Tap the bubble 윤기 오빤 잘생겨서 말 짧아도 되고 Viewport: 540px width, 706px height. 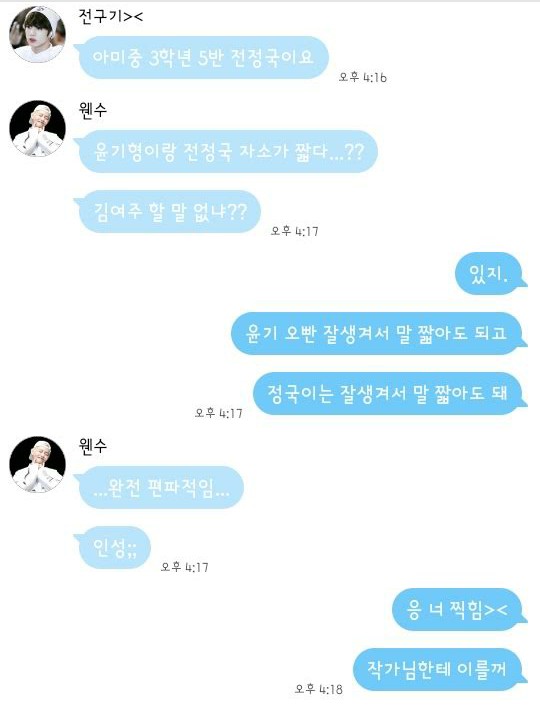pos(379,333)
